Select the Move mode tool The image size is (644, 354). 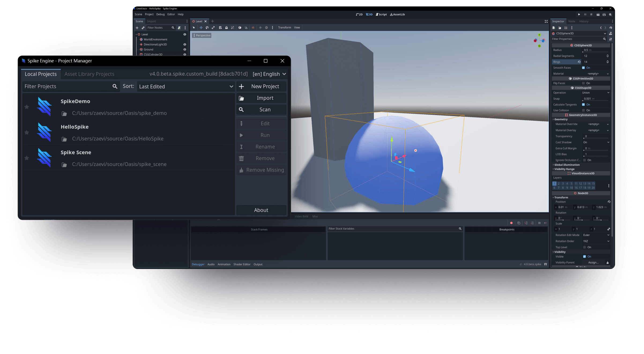[x=201, y=28]
